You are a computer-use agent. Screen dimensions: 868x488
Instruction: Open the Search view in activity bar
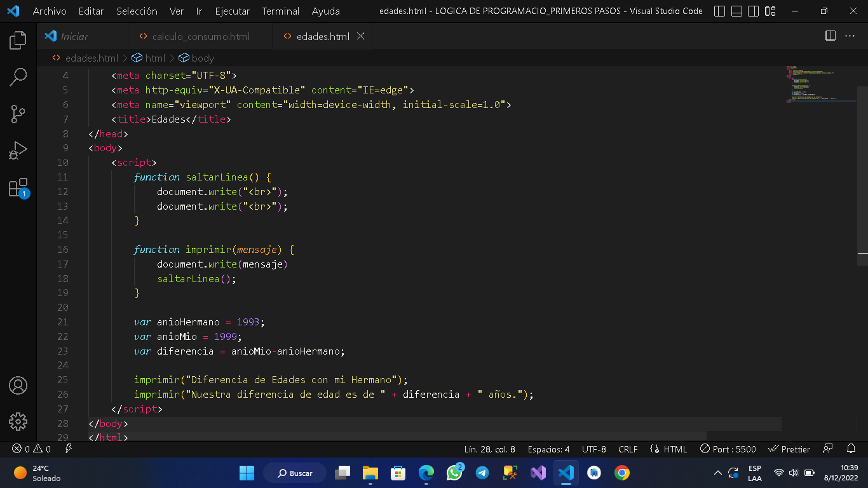[x=18, y=78]
